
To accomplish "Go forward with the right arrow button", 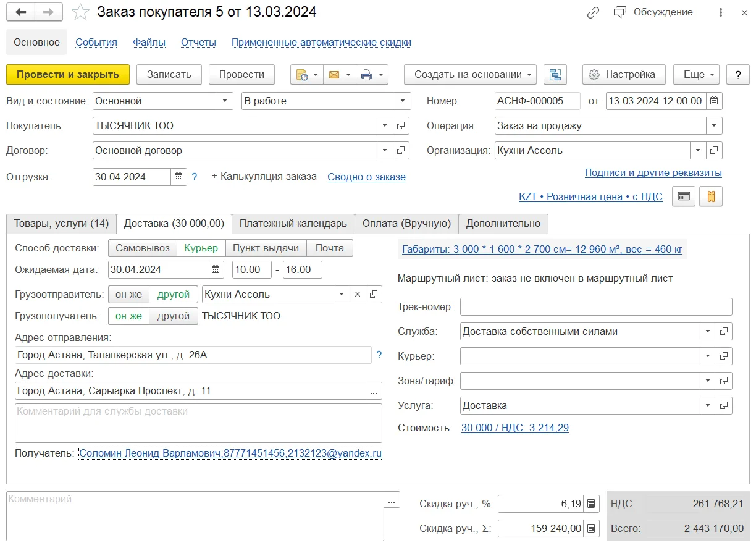I will [x=49, y=12].
